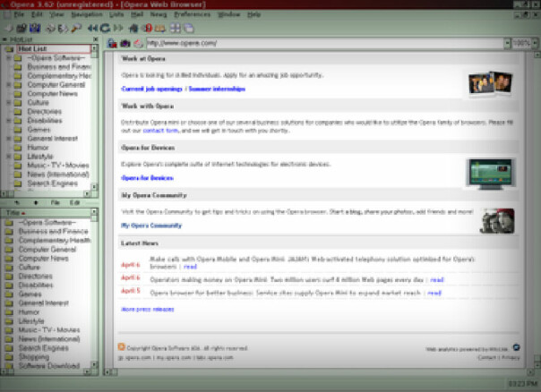The image size is (541, 392).
Task: Toggle image loading with the camera icon
Action: tap(125, 44)
